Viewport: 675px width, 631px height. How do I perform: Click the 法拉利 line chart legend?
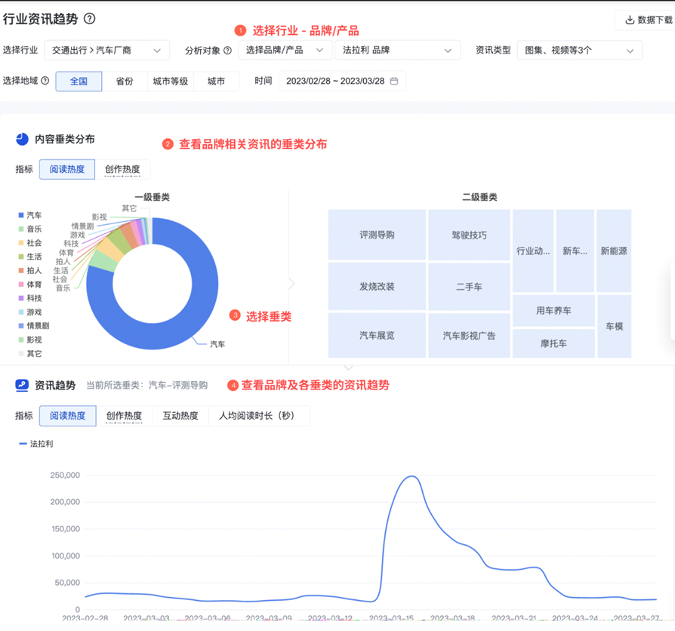tap(36, 443)
